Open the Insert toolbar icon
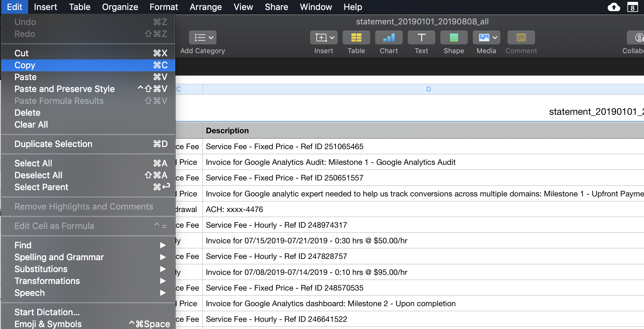The height and width of the screenshot is (329, 644). coord(324,38)
